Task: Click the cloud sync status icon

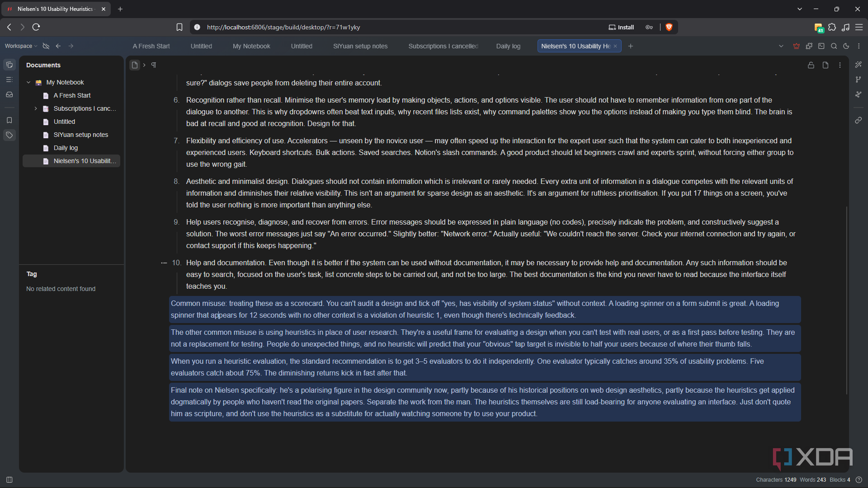Action: (x=46, y=46)
